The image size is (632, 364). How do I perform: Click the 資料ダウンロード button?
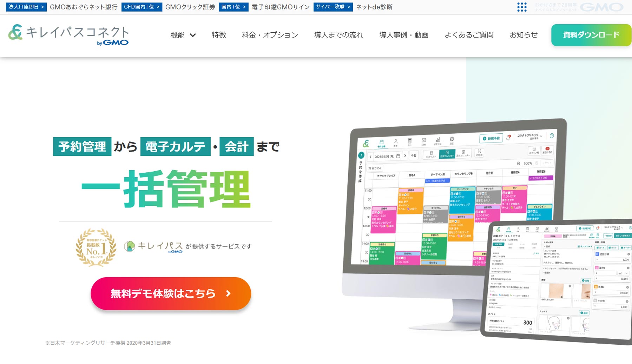click(x=591, y=35)
